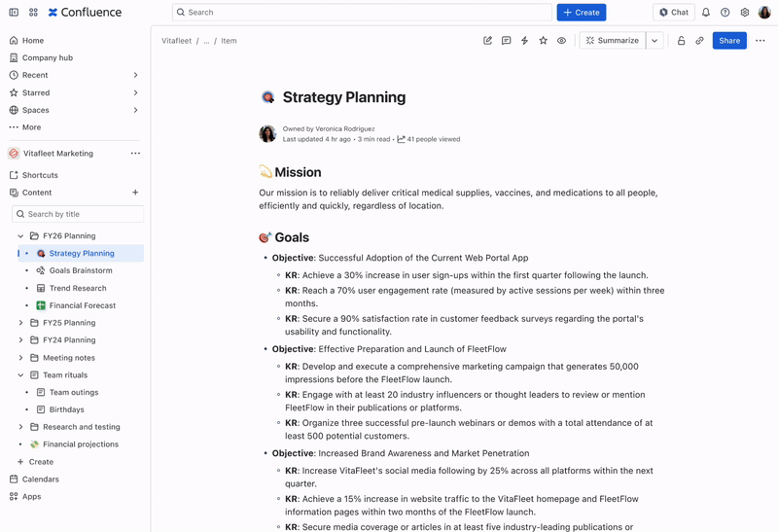
Task: Expand the Recent chevron
Action: (135, 76)
